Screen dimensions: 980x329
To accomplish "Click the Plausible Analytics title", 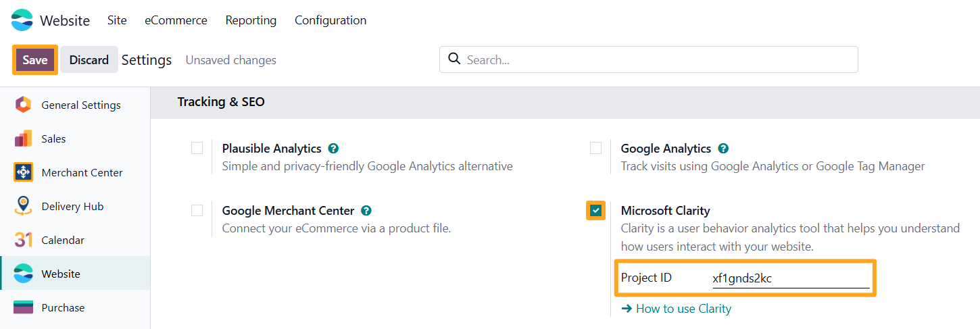I will pyautogui.click(x=272, y=149).
